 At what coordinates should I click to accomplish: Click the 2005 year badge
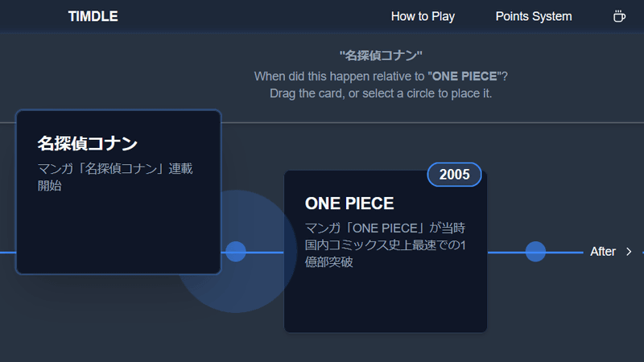(x=454, y=175)
